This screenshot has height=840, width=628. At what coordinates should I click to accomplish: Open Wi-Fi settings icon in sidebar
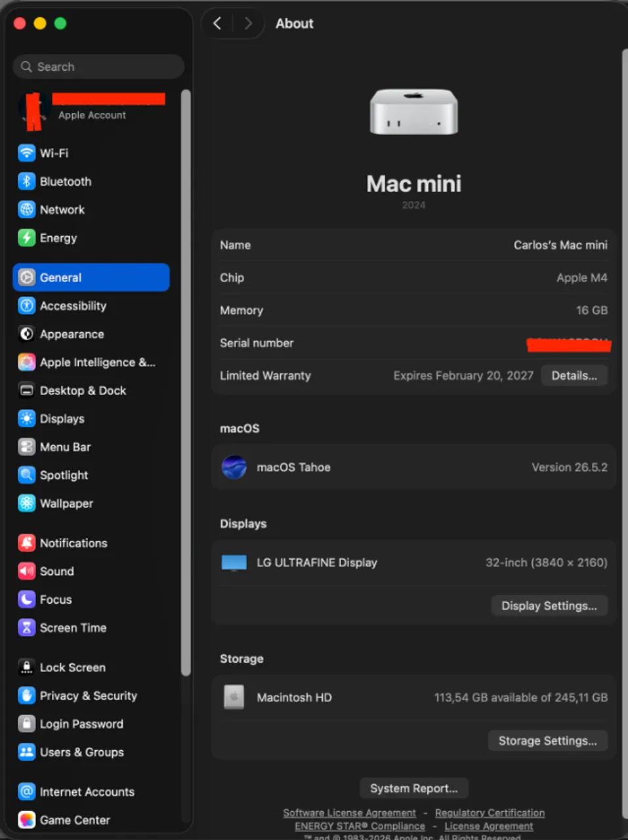coord(26,153)
